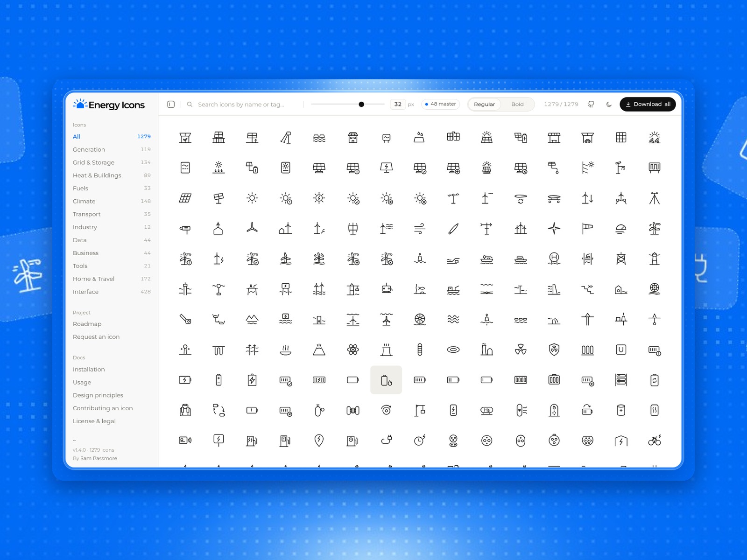Viewport: 747px width, 560px height.
Task: Select the power plug cable icon
Action: click(386, 440)
